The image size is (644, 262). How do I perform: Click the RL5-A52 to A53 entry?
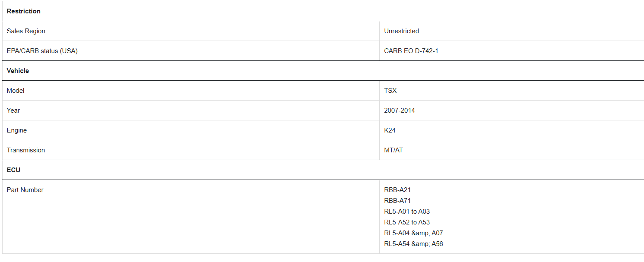pyautogui.click(x=407, y=222)
